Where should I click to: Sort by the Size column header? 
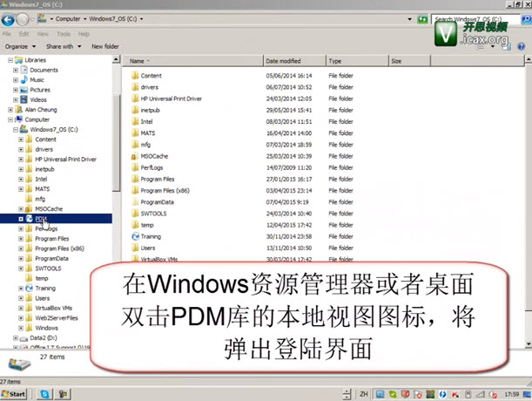[409, 61]
